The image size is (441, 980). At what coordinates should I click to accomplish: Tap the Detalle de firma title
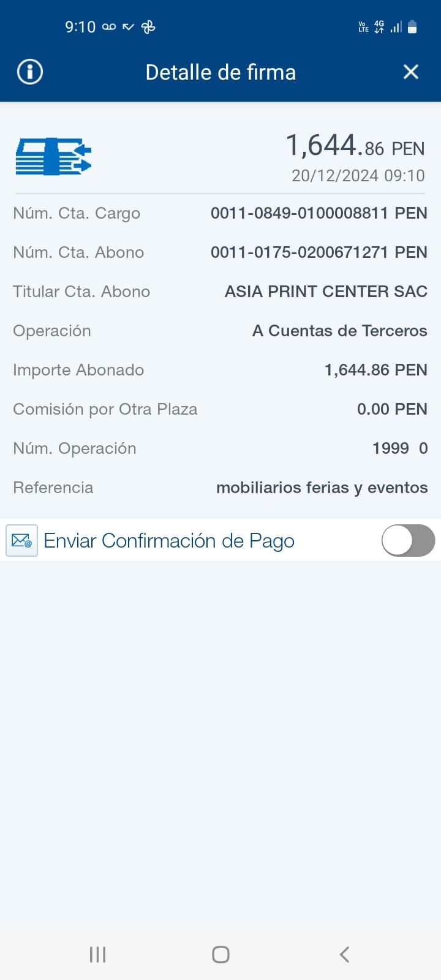pos(221,72)
